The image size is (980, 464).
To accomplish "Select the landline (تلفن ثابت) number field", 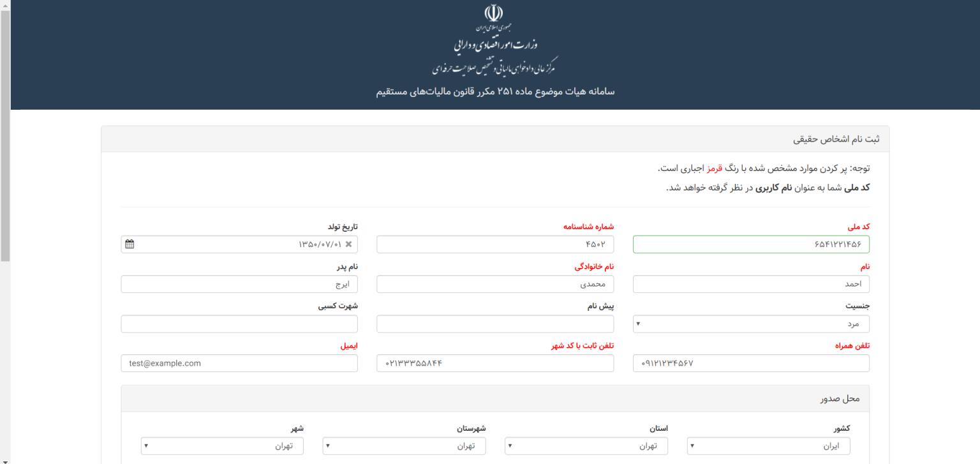I will pos(494,363).
